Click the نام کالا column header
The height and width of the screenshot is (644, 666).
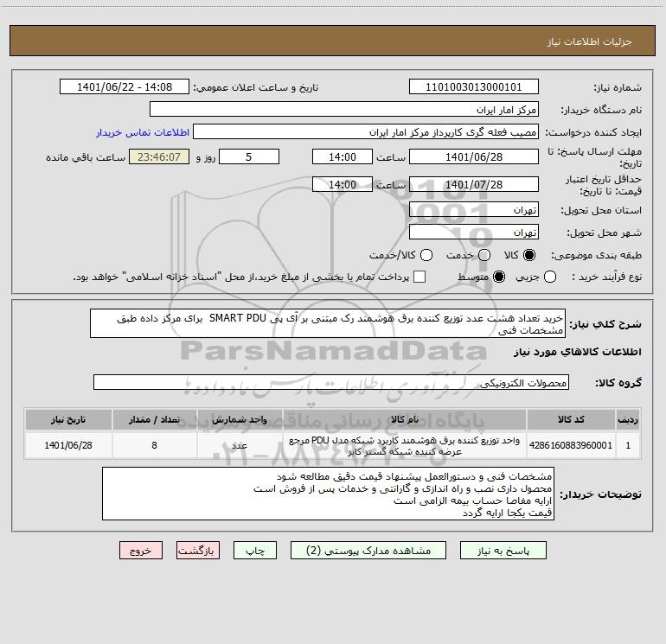[x=405, y=419]
